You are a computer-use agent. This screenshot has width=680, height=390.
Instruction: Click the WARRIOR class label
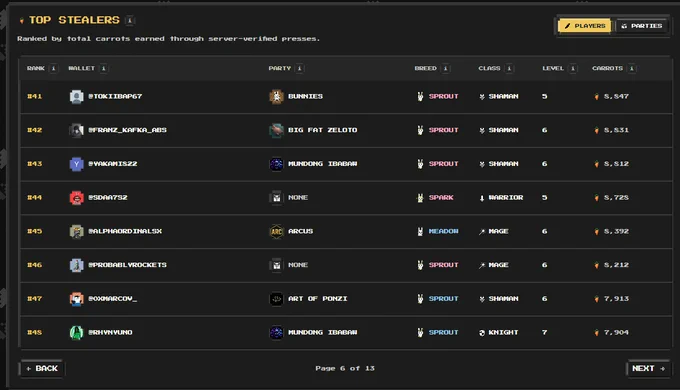coord(506,197)
